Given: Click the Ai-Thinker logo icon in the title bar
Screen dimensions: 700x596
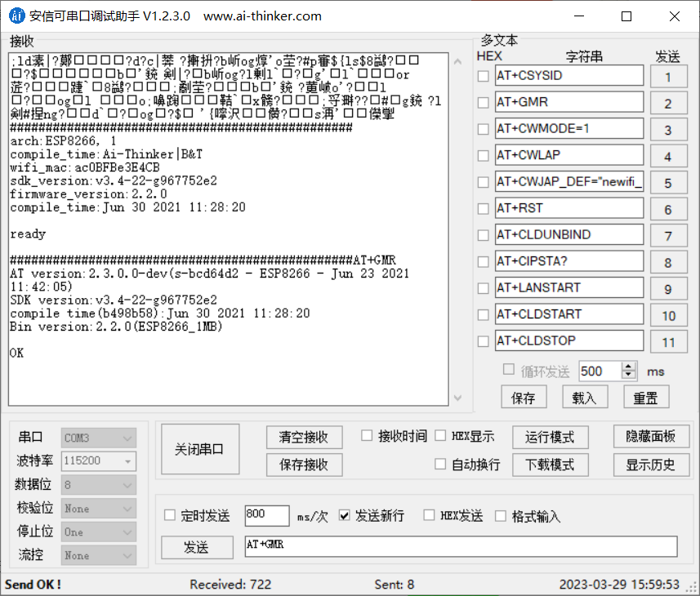Looking at the screenshot, I should point(16,16).
